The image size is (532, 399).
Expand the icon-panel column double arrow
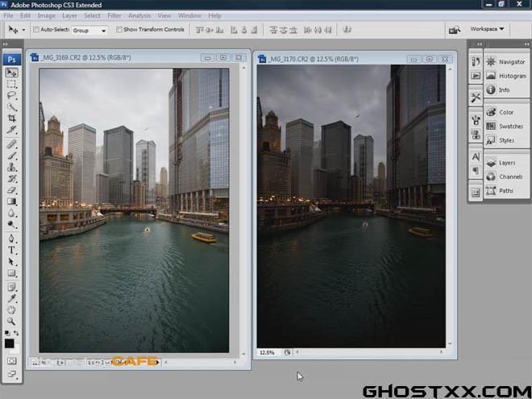[x=479, y=44]
